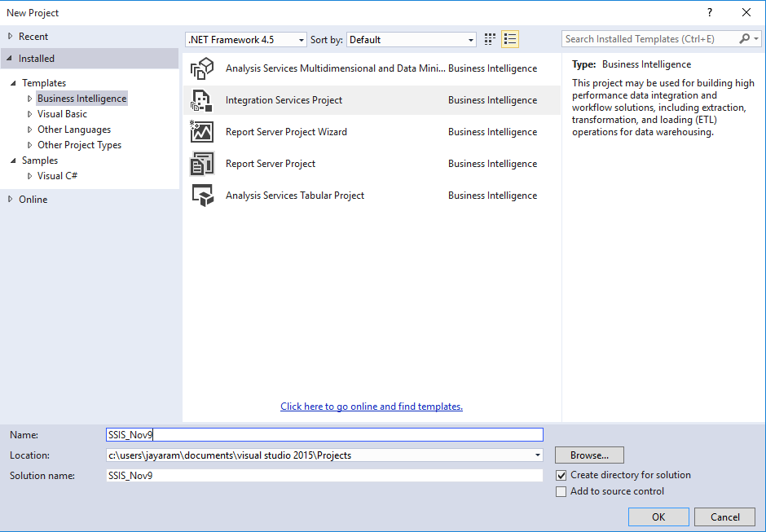Open the Location history dropdown arrow
This screenshot has height=532, width=766.
point(537,455)
